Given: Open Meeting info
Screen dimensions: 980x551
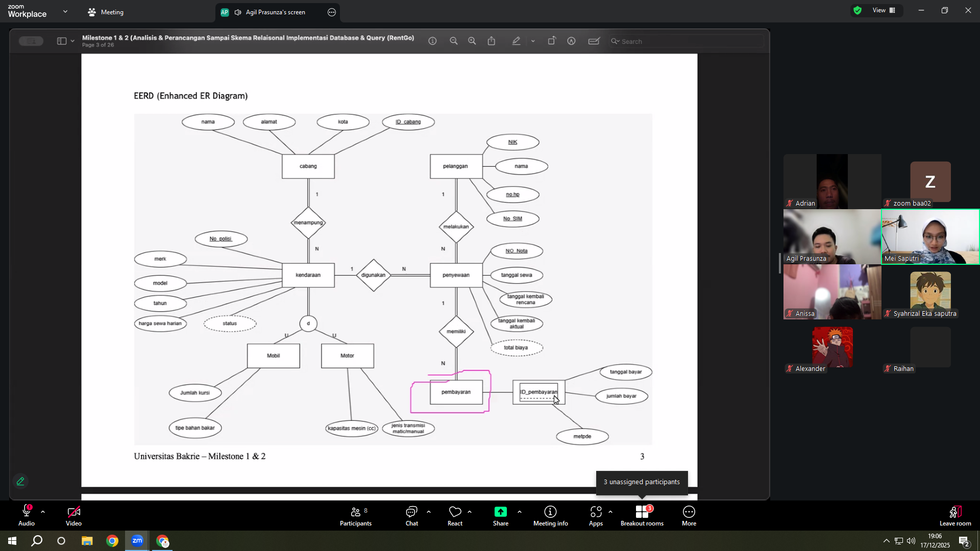Looking at the screenshot, I should point(550,516).
